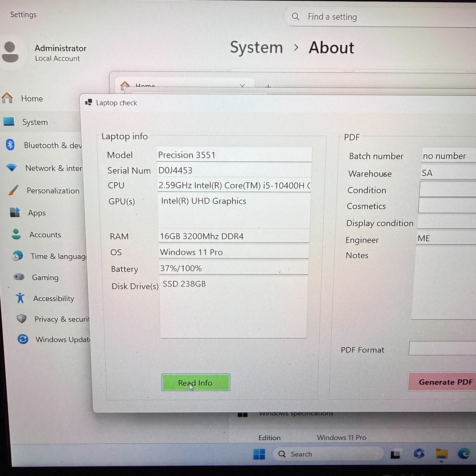This screenshot has height=476, width=476.
Task: Open Personalization settings page
Action: [x=53, y=191]
